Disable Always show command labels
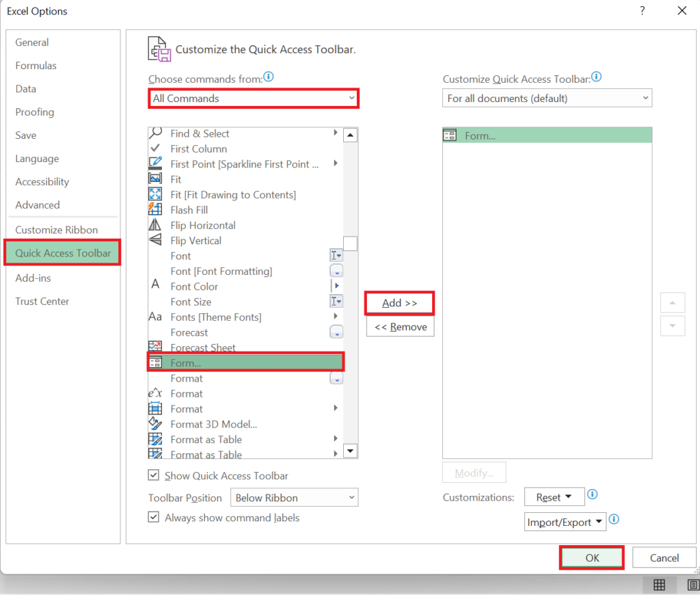This screenshot has height=595, width=700. point(153,518)
